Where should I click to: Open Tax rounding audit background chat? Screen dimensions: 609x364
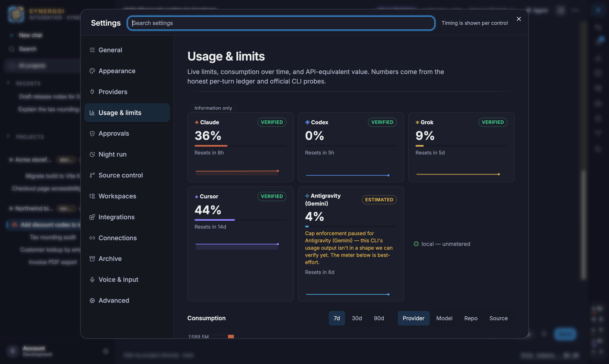click(53, 237)
